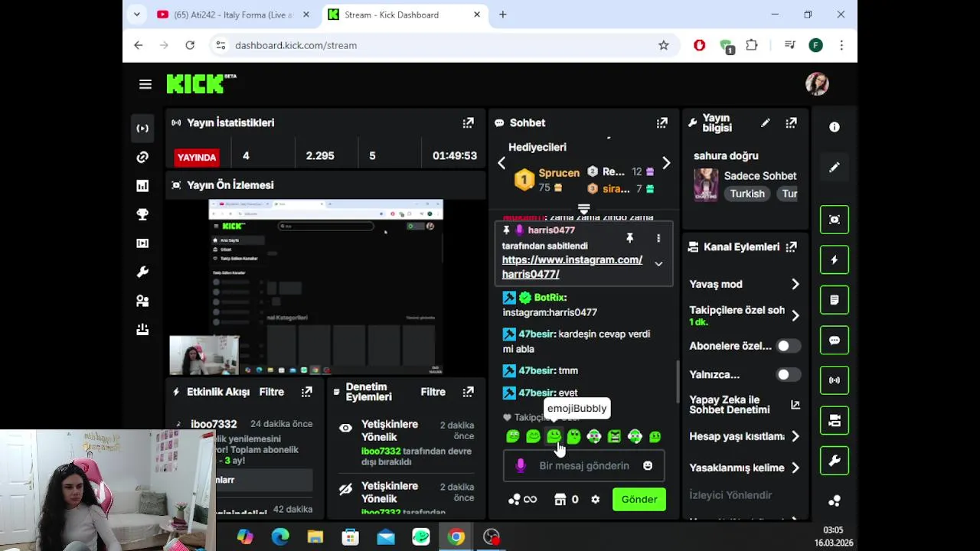The image size is (980, 551).
Task: Pop out the Yayın İstatistikleri panel
Action: pyautogui.click(x=468, y=122)
